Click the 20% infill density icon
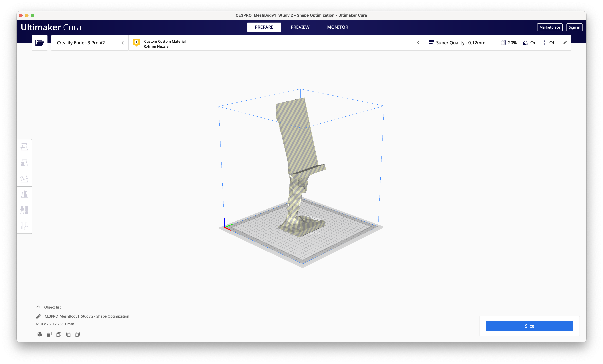 [503, 43]
